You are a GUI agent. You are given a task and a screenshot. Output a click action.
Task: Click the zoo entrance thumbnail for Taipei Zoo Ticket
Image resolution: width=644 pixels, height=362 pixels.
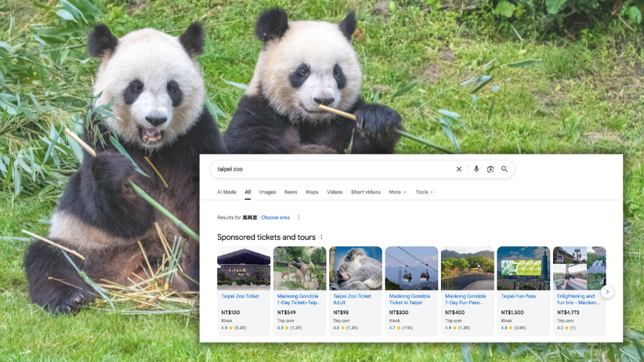pos(244,268)
